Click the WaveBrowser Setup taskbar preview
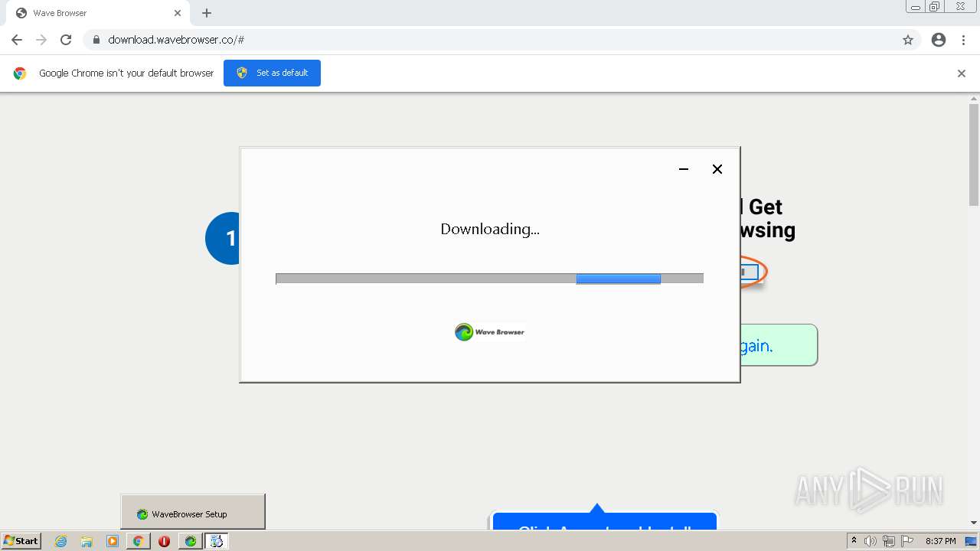 (x=193, y=511)
